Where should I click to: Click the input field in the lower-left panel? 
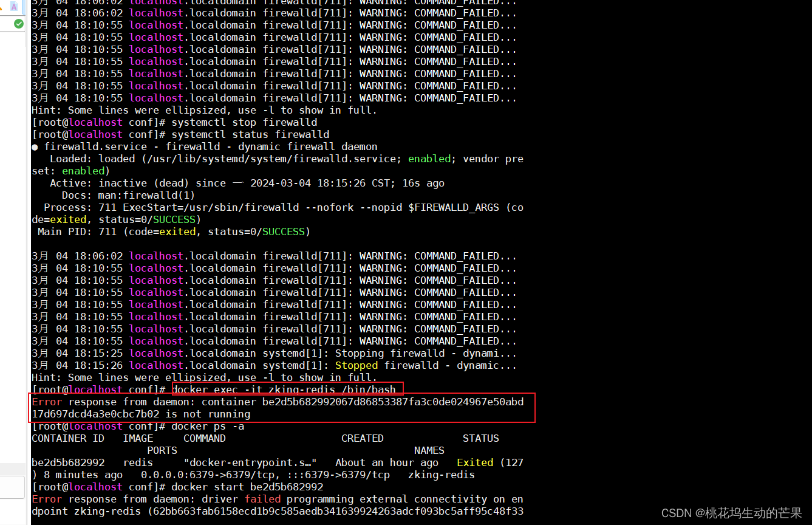[x=12, y=487]
